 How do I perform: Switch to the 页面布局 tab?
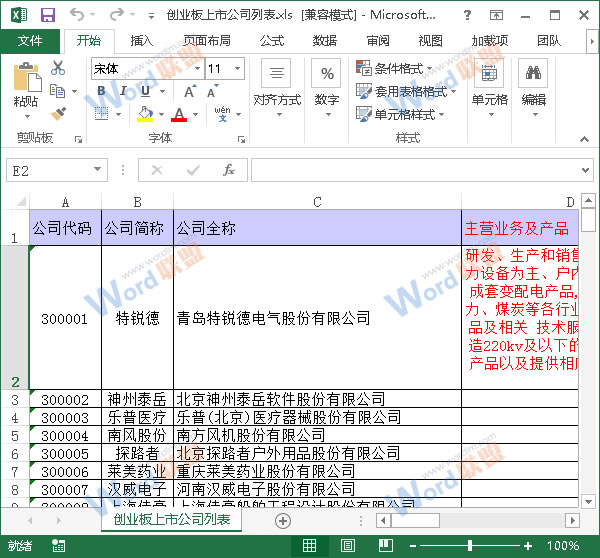pyautogui.click(x=207, y=41)
